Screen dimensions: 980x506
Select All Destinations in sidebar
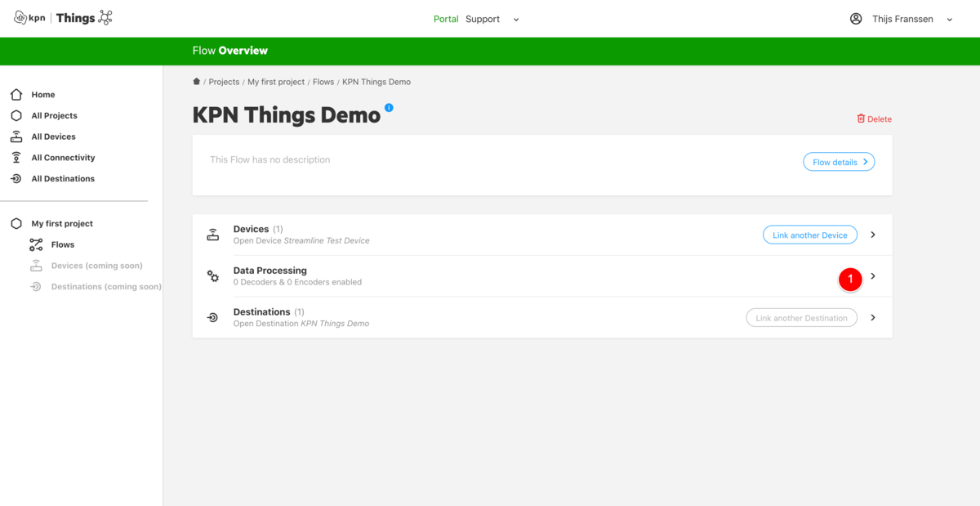click(63, 178)
